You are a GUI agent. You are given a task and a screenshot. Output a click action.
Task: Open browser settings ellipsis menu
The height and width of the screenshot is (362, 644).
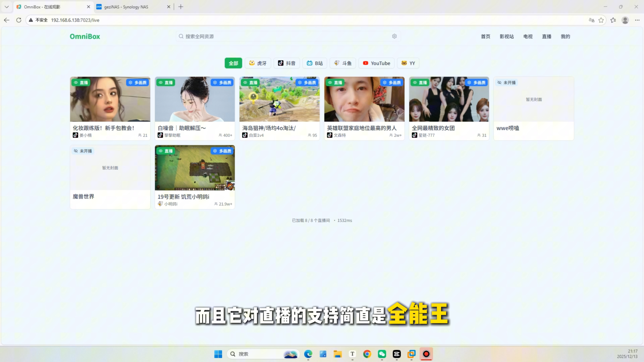pyautogui.click(x=637, y=20)
